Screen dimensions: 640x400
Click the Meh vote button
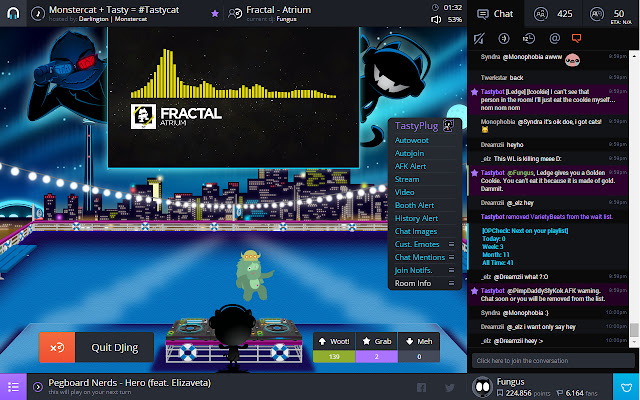[x=419, y=341]
